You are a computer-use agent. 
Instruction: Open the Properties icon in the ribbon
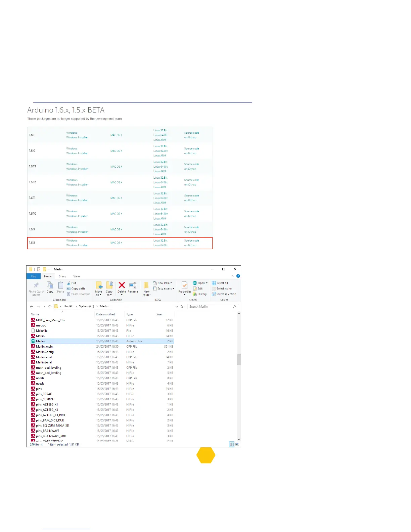click(x=185, y=285)
